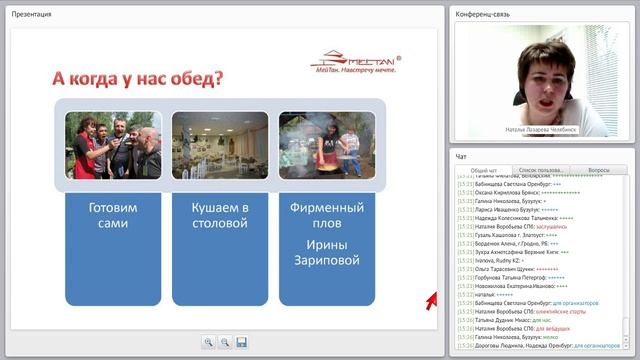Click Бабинцева Светлана message with +++
This screenshot has height=360, width=640.
tap(509, 184)
